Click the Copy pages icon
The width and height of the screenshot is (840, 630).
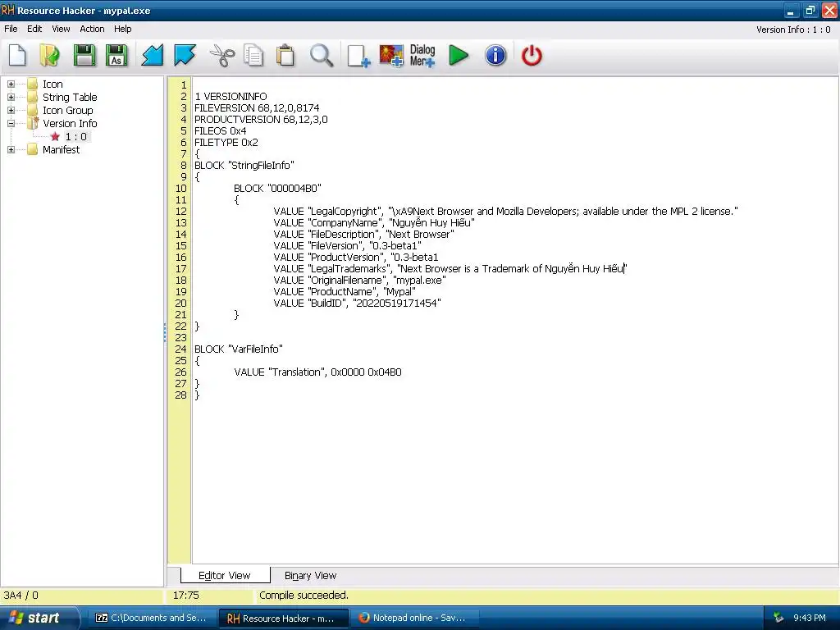coord(253,55)
